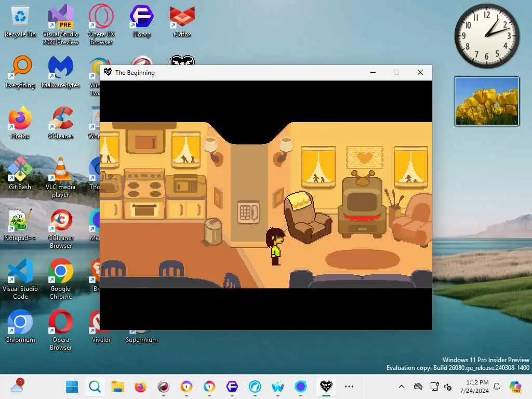Viewport: 532px width, 399px height.
Task: Open taskbar Search
Action: pos(95,387)
